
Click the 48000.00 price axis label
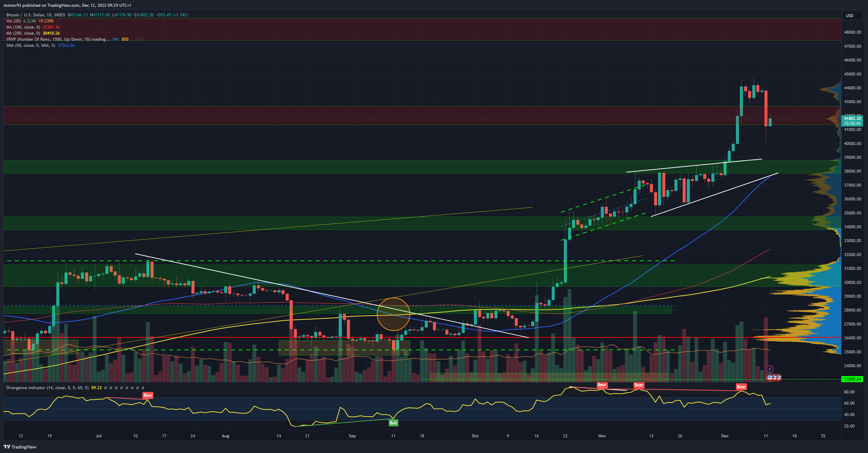click(852, 32)
